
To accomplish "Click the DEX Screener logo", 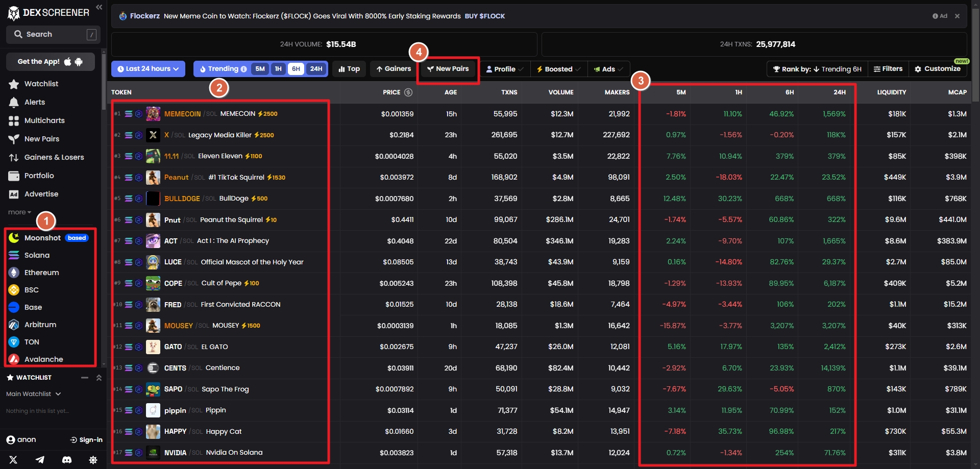I will [x=48, y=13].
